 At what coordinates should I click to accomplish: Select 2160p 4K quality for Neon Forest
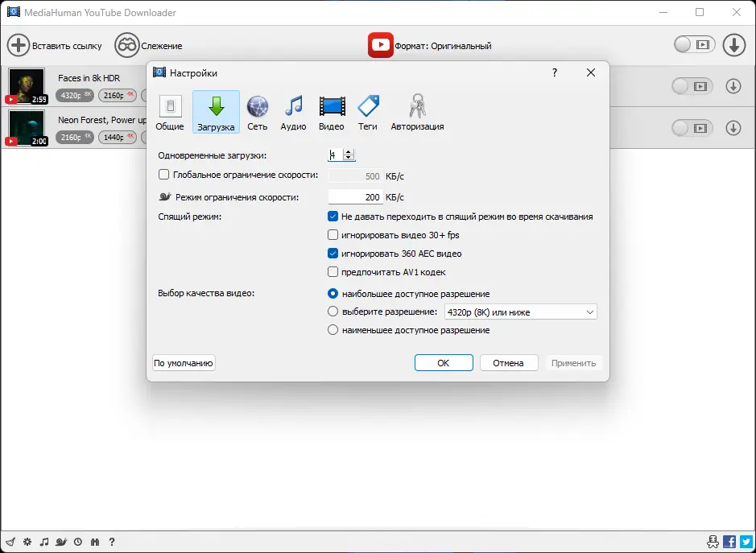(x=76, y=138)
